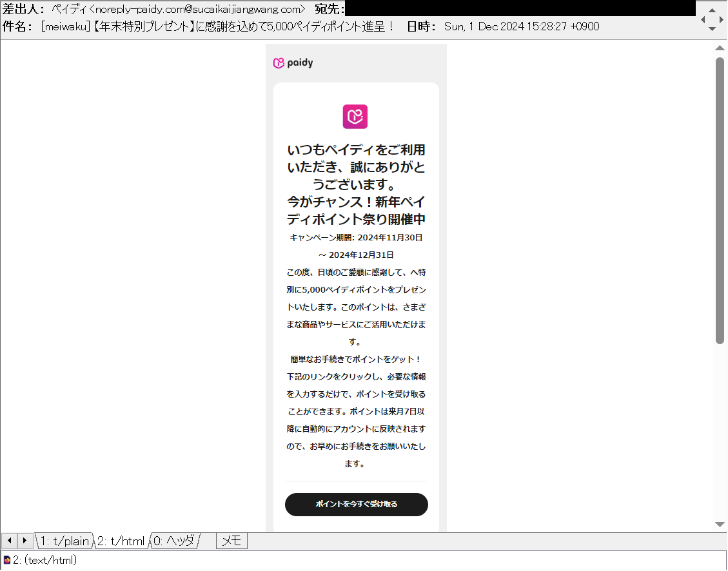The height and width of the screenshot is (571, 728).
Task: Click the ポイントを今すぐ受け取る button
Action: pos(356,505)
